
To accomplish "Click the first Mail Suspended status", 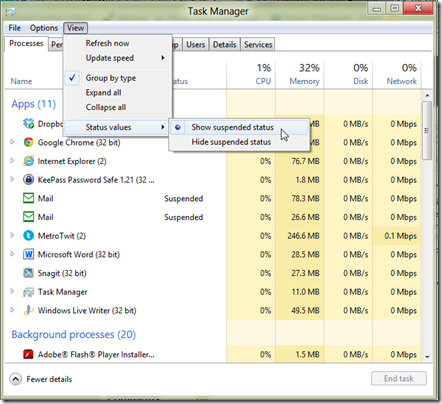I will [184, 199].
